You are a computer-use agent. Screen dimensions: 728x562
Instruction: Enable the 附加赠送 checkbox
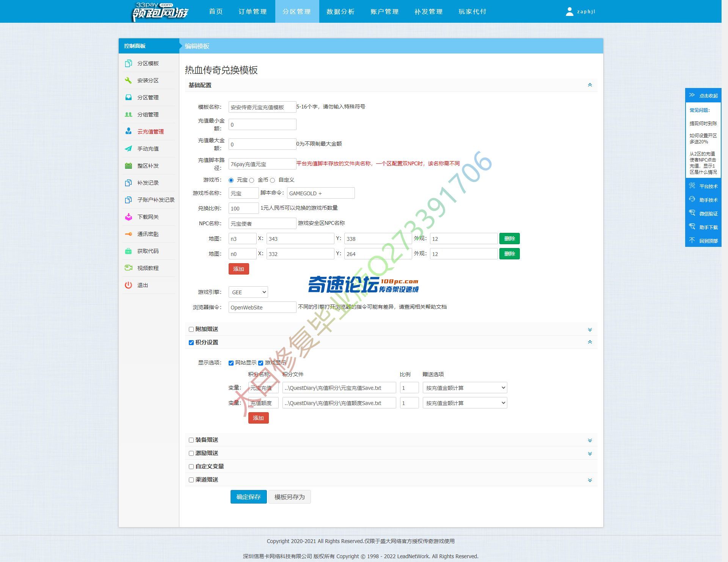click(x=191, y=330)
